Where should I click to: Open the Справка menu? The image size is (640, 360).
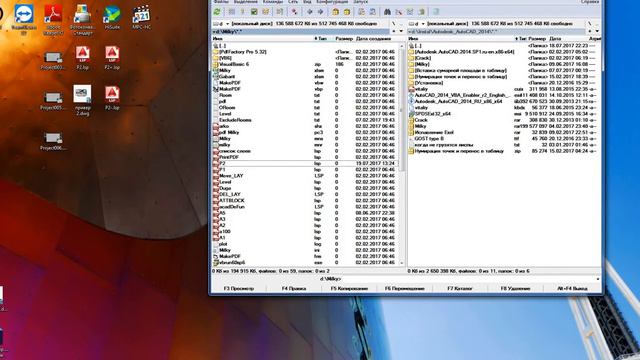(590, 2)
